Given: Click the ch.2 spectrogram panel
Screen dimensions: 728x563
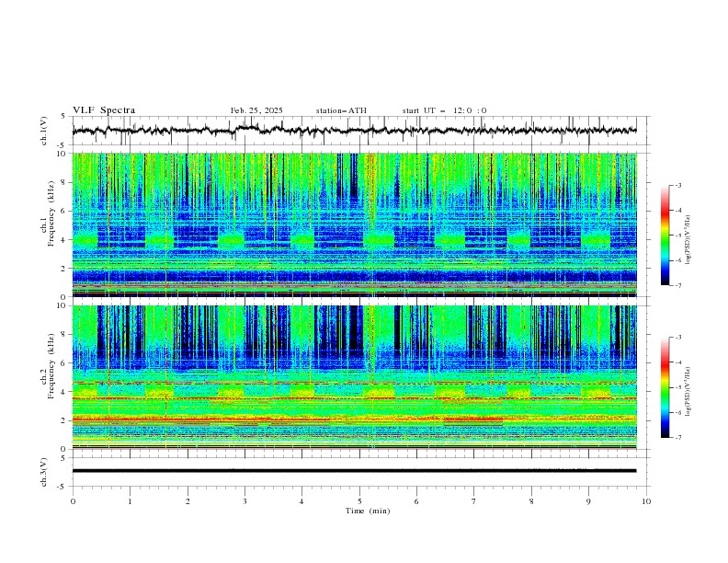Looking at the screenshot, I should coord(354,377).
